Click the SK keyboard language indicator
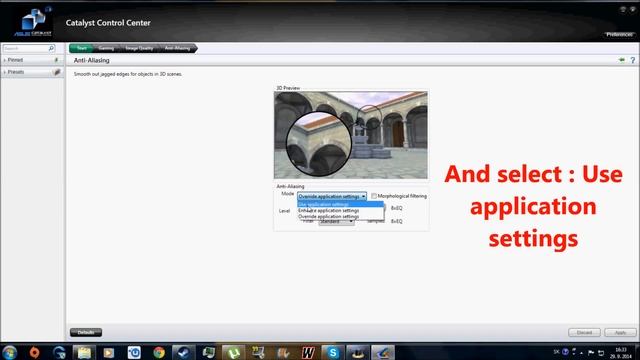 556,352
